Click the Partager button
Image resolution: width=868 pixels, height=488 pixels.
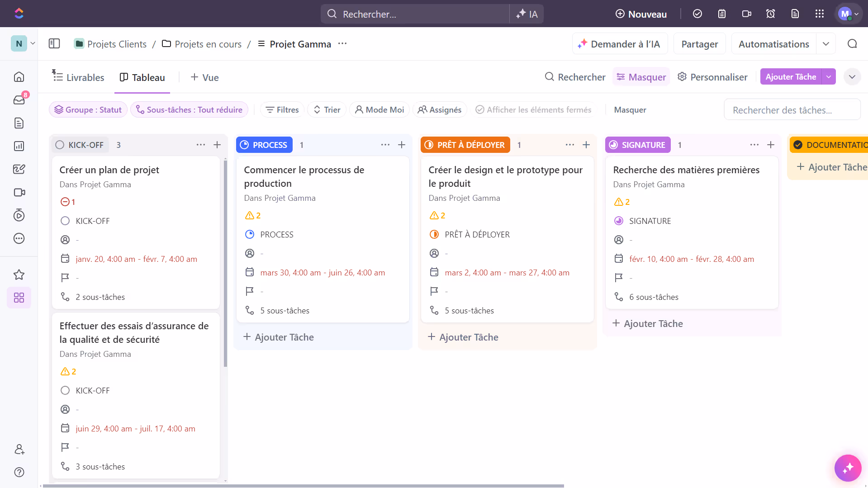tap(699, 43)
